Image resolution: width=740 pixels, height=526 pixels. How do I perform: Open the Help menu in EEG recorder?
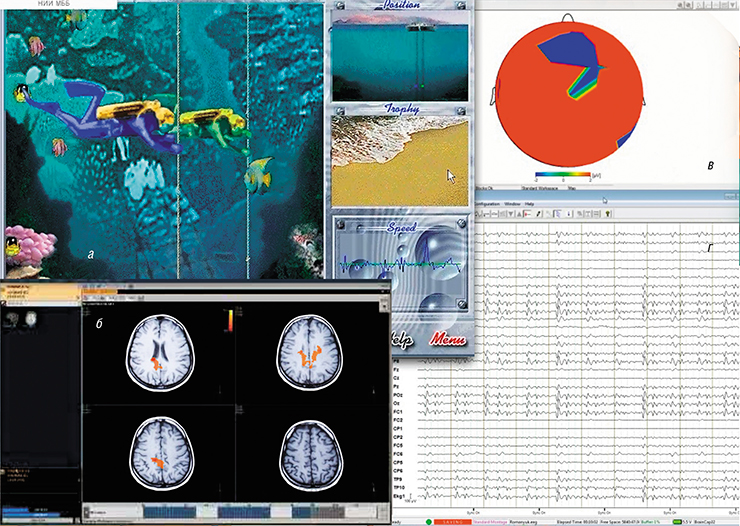pyautogui.click(x=529, y=204)
